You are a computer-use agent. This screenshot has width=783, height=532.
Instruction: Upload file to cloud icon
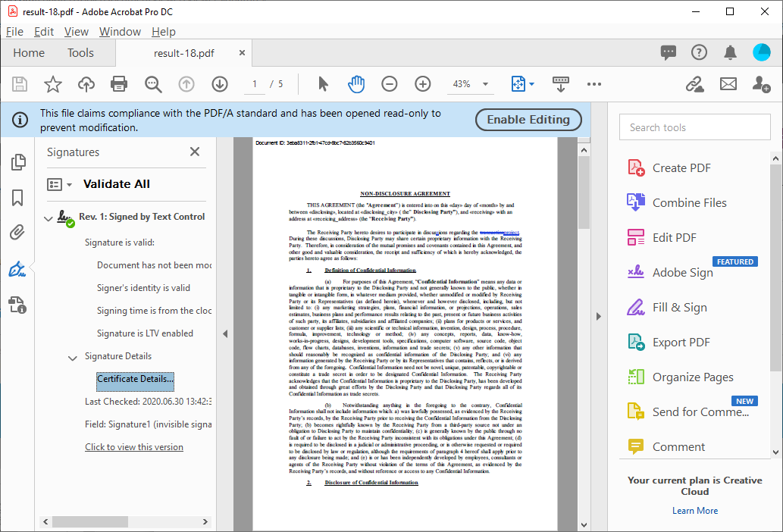click(x=86, y=84)
